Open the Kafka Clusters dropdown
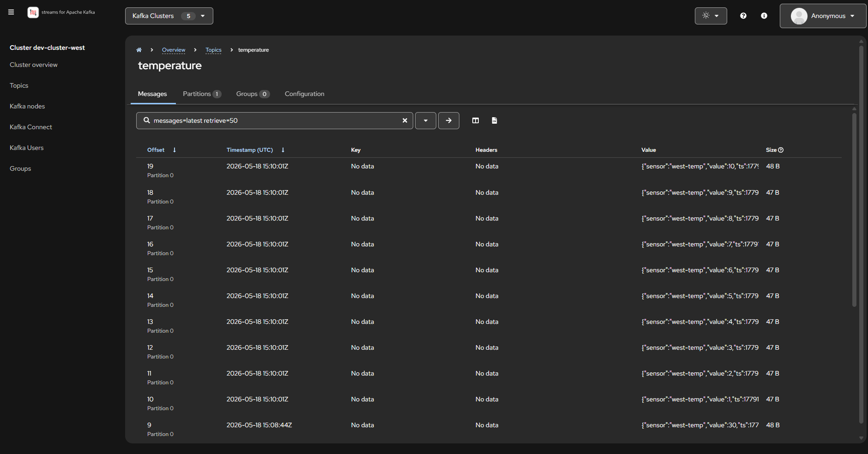Image resolution: width=868 pixels, height=454 pixels. [x=169, y=16]
